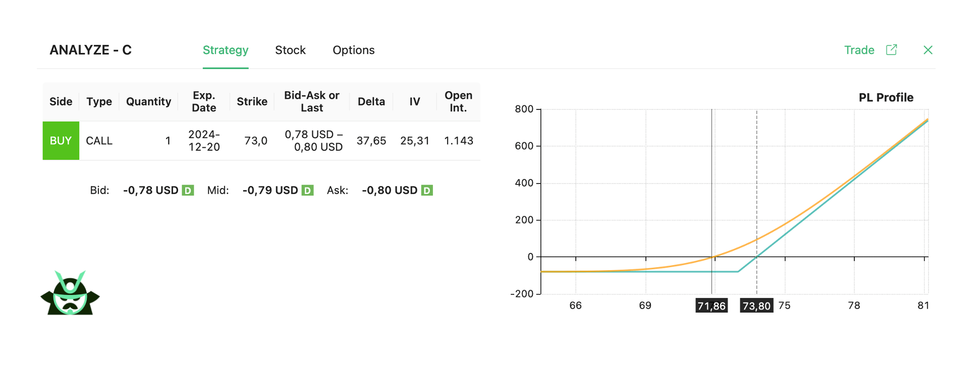This screenshot has width=980, height=367.
Task: Click the IV column header
Action: tap(414, 101)
